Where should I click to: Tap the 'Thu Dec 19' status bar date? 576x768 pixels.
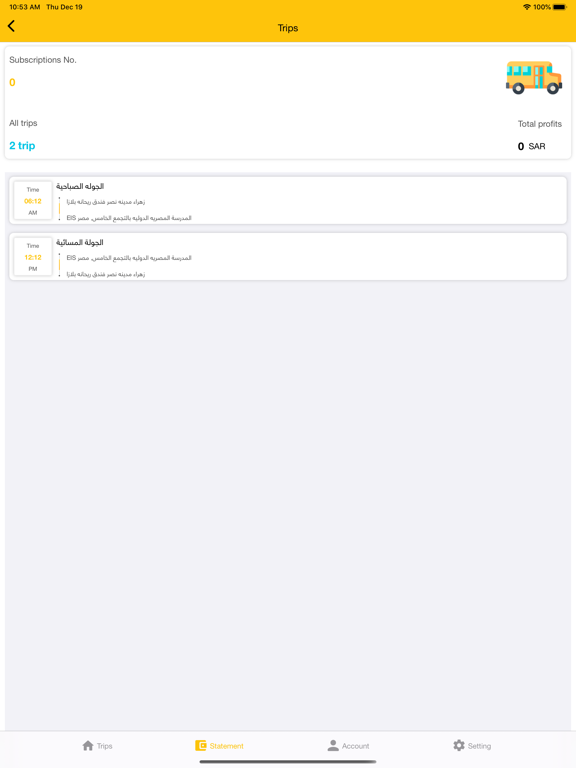[64, 7]
